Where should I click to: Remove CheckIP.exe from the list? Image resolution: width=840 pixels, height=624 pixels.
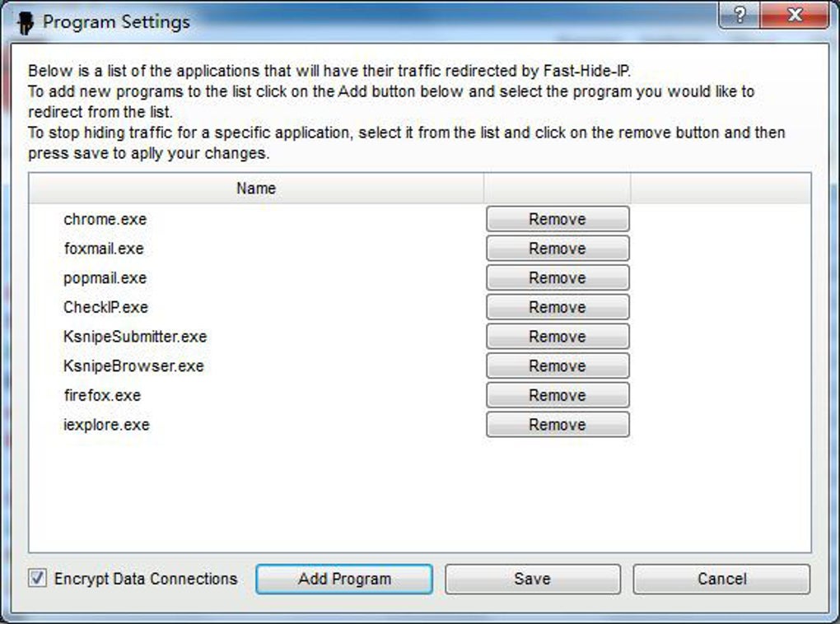[x=558, y=307]
